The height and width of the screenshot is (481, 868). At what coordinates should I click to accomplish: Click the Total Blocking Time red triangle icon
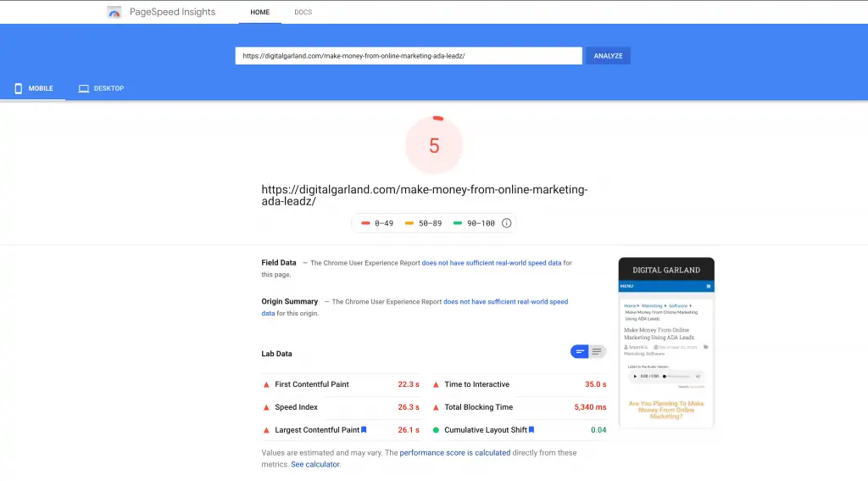[x=436, y=407]
